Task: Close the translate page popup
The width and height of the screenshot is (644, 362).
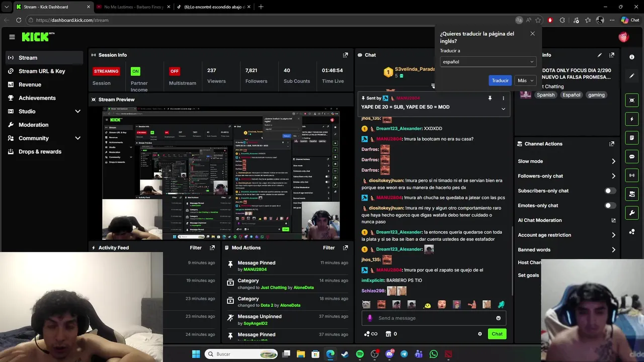Action: pos(532,34)
